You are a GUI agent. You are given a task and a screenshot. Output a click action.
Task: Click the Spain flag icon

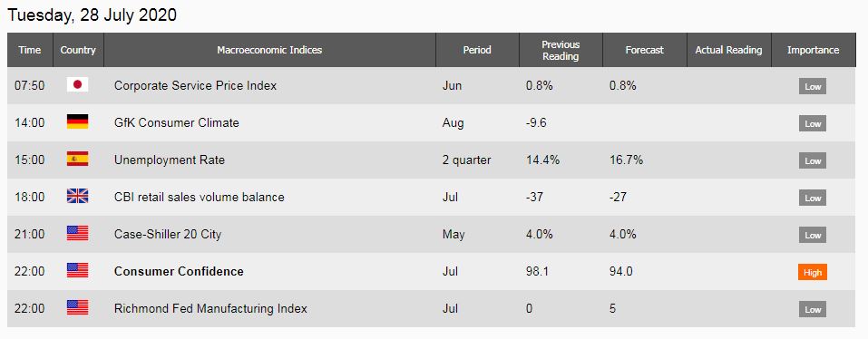tap(77, 160)
